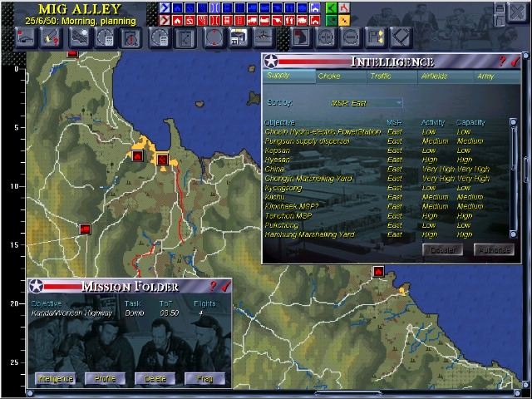The width and height of the screenshot is (532, 399).
Task: Switch to the Choke tab
Action: coord(328,76)
